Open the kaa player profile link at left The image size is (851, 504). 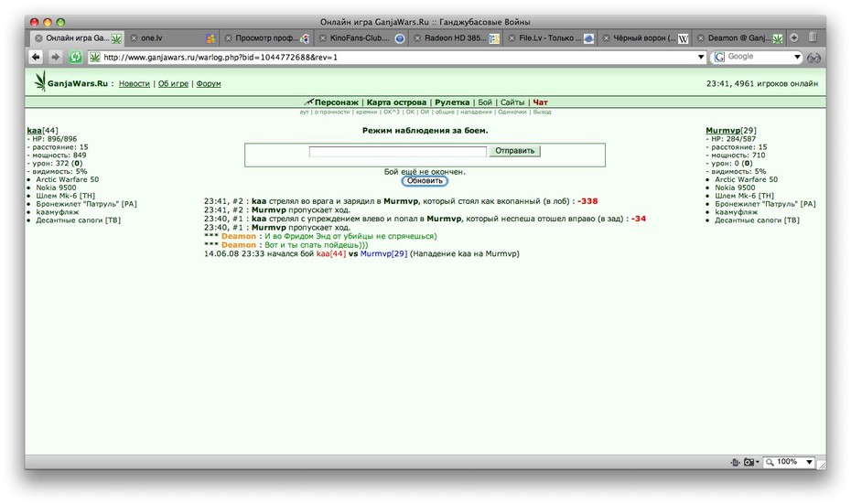pyautogui.click(x=34, y=130)
